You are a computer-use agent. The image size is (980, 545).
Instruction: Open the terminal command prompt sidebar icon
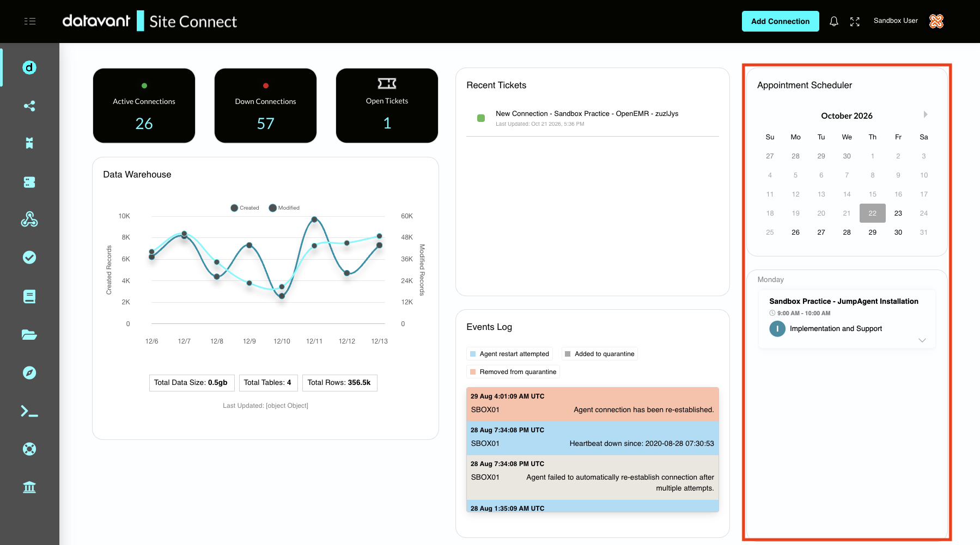click(29, 411)
